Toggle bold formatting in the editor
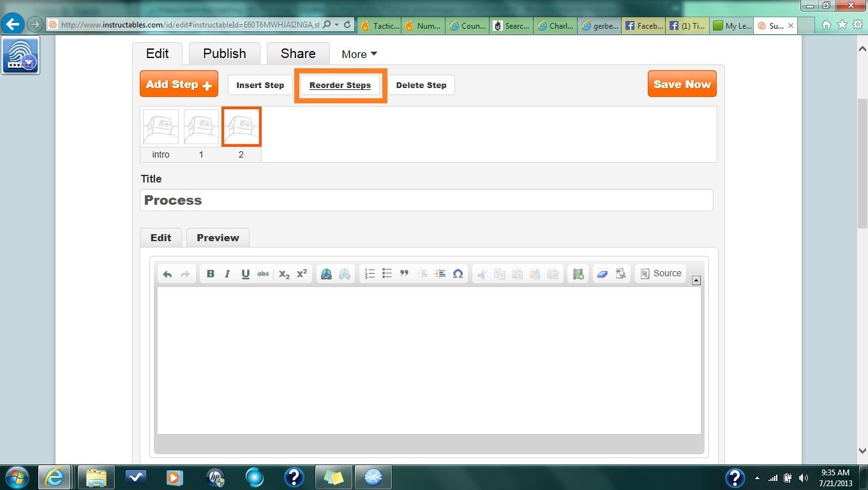The height and width of the screenshot is (490, 868). click(211, 274)
